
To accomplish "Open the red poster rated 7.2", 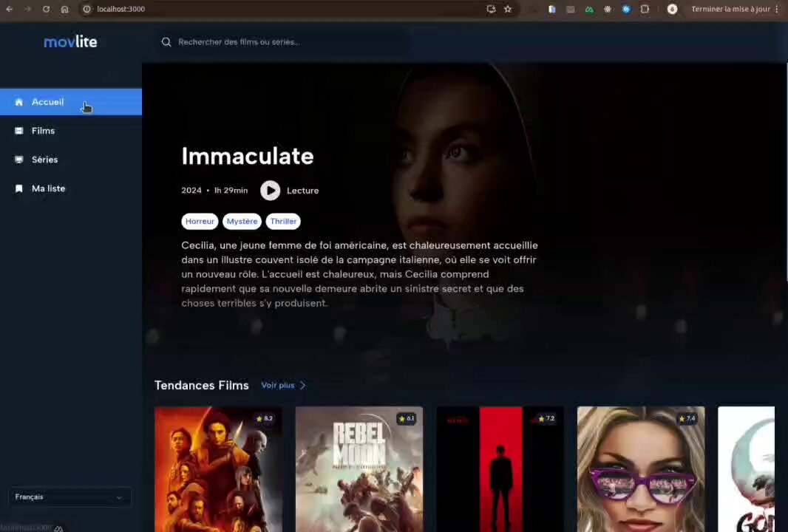I will (x=500, y=469).
